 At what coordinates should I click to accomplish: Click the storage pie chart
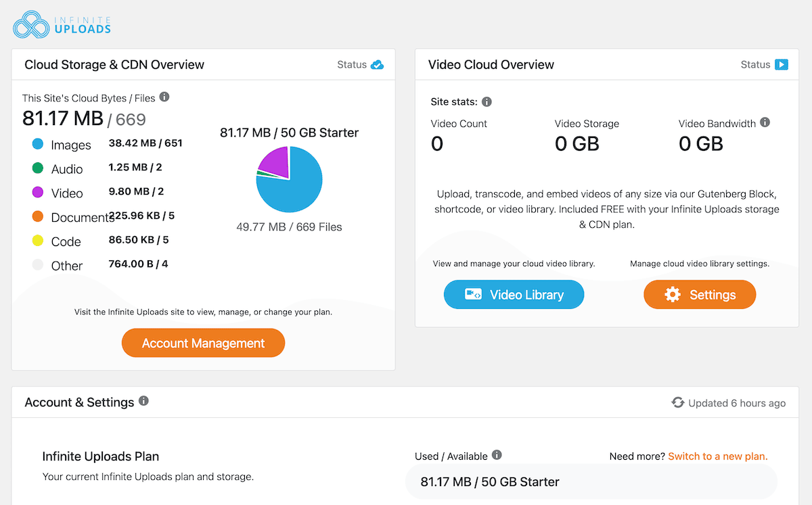click(289, 179)
